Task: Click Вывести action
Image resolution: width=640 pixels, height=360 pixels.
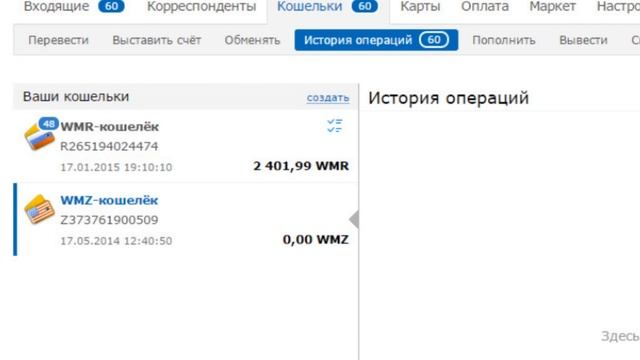Action: click(x=583, y=40)
